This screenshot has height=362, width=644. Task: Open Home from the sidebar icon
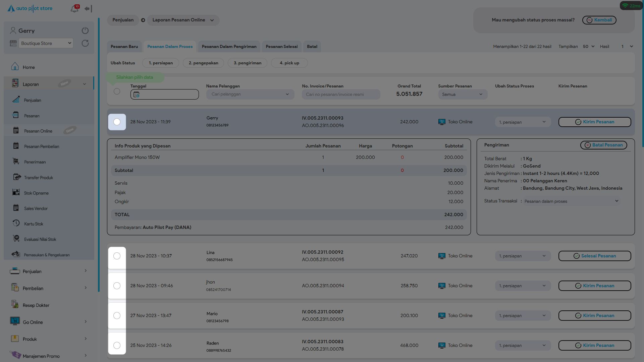pos(15,67)
